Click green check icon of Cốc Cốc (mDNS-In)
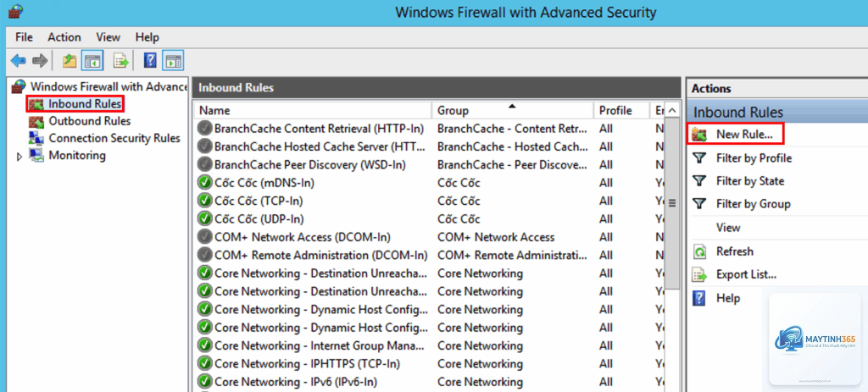 205,183
